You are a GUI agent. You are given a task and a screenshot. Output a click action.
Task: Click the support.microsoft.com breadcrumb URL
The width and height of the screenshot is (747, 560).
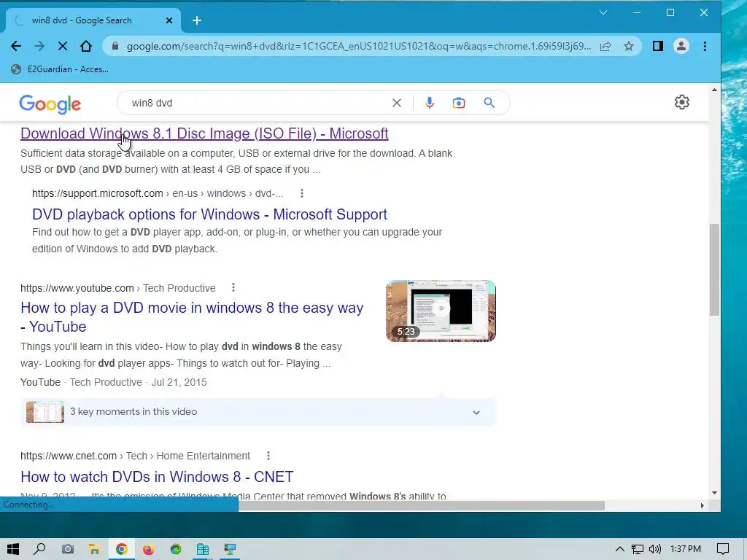[158, 193]
